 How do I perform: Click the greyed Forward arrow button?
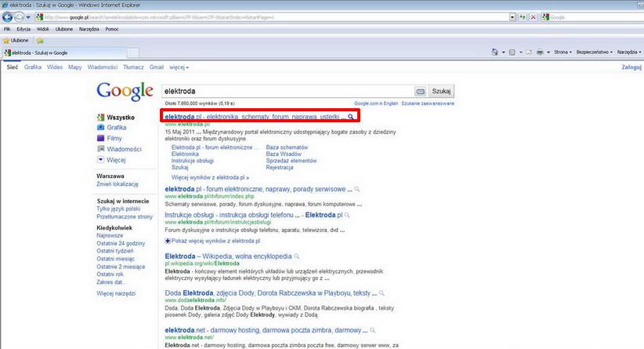[x=19, y=17]
